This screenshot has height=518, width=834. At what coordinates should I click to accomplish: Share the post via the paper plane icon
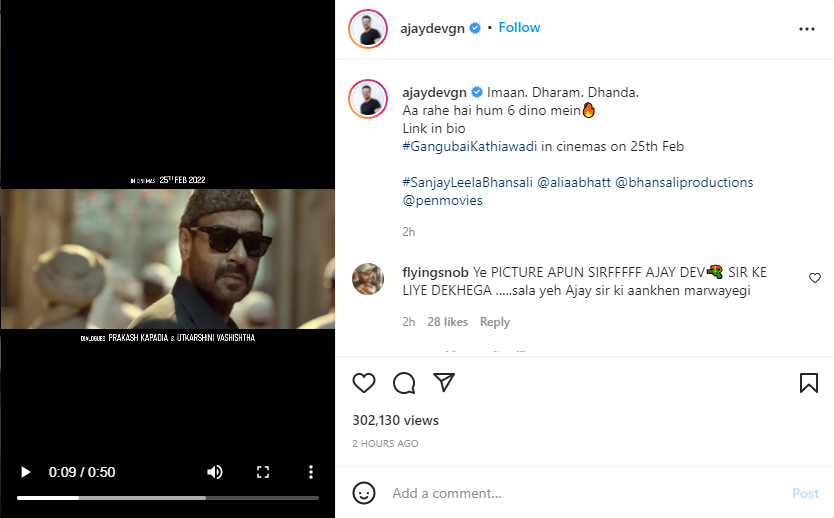pyautogui.click(x=444, y=383)
